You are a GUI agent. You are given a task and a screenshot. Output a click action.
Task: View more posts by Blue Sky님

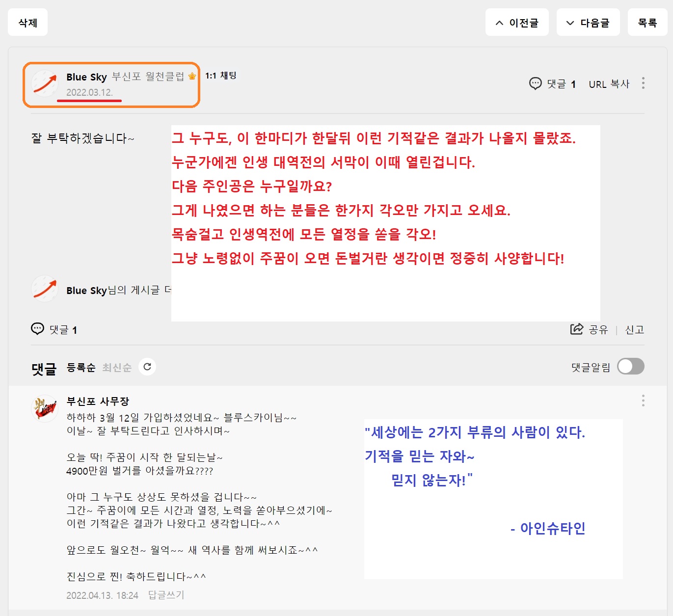tap(119, 290)
